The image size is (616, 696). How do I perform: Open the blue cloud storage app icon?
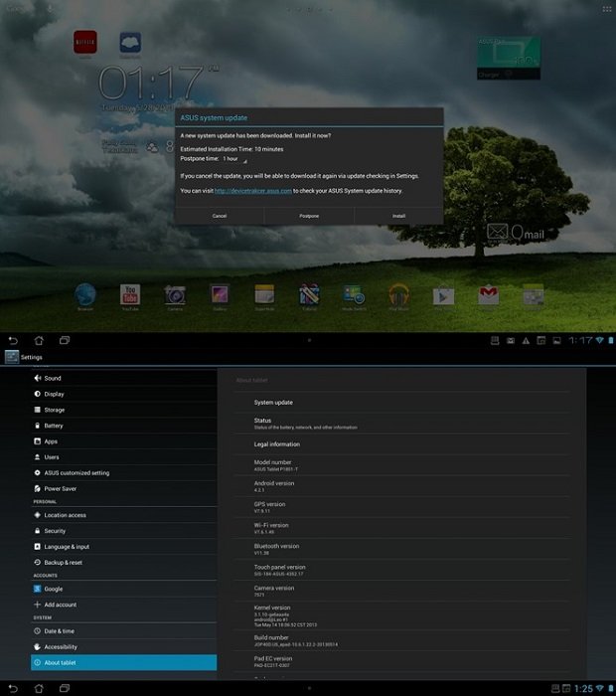(x=130, y=43)
